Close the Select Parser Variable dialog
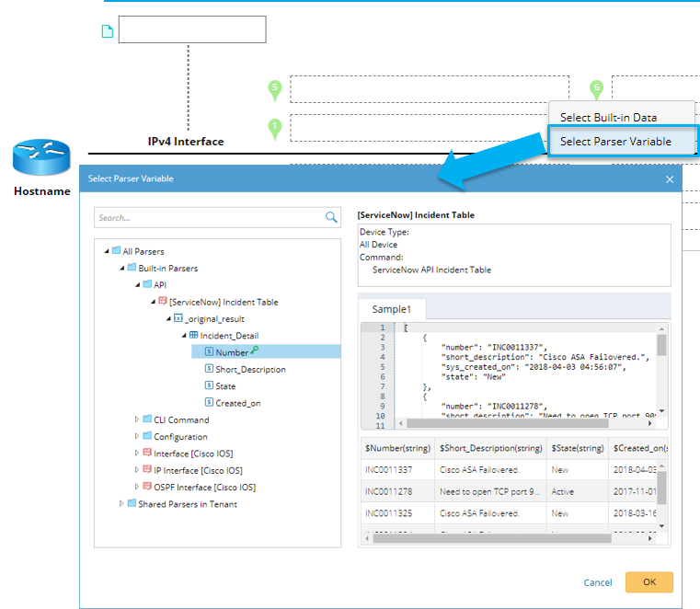The image size is (700, 609). click(x=670, y=179)
